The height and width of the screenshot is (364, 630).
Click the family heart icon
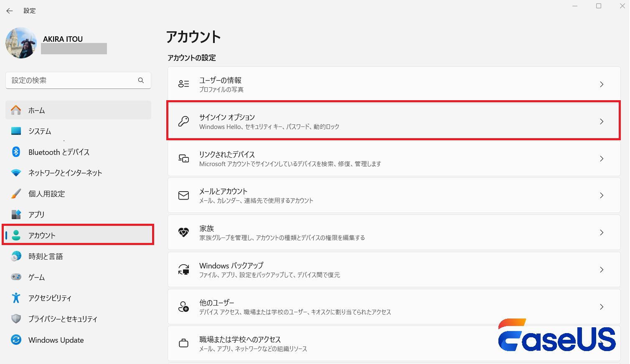click(x=183, y=233)
